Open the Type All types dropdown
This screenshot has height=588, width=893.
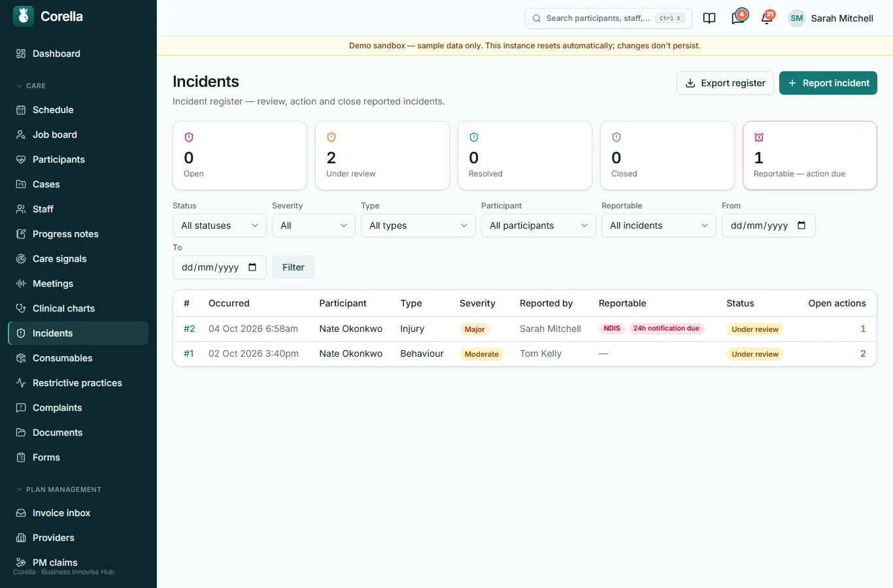point(418,225)
